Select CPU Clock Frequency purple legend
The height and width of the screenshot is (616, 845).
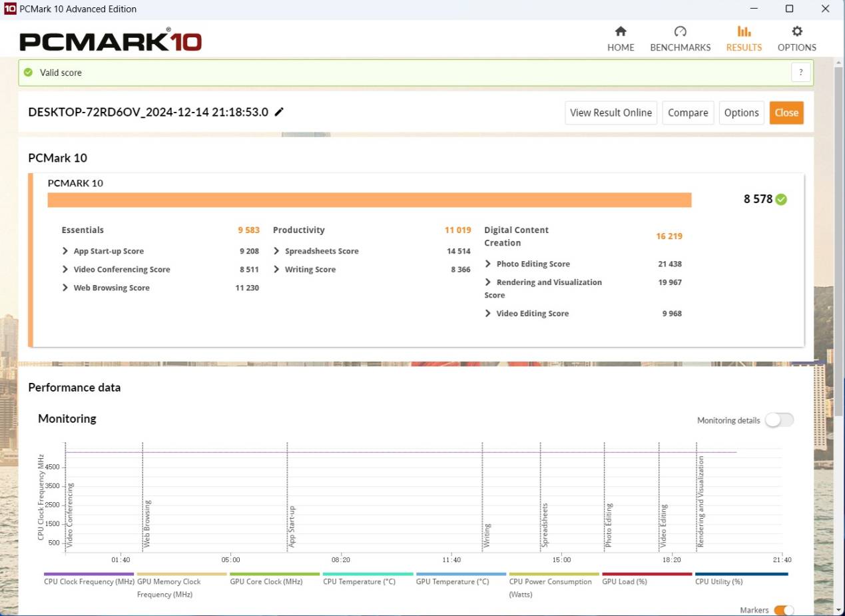click(x=89, y=579)
